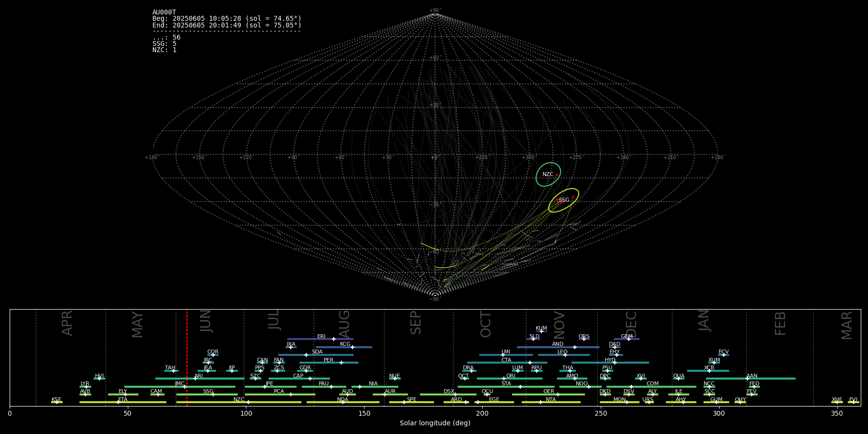Select the QUA shower label in timeline
868x434 pixels.
tap(678, 376)
